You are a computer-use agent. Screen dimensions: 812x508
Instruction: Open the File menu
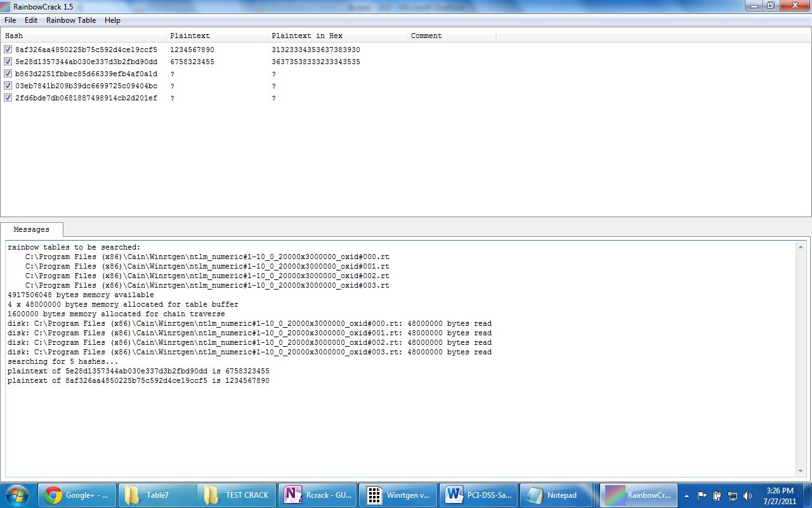tap(10, 20)
